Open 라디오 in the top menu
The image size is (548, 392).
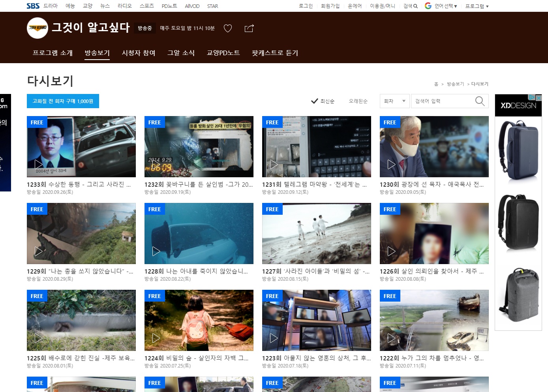pyautogui.click(x=124, y=6)
